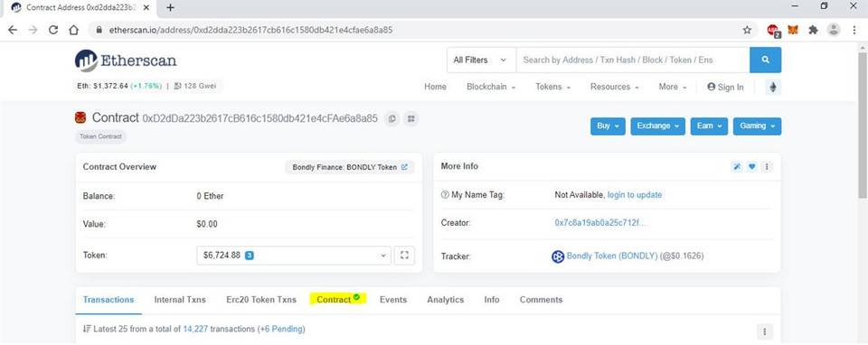The height and width of the screenshot is (345, 868).
Task: Open the Bondly Token (BONDLY) tracker link
Action: [x=612, y=256]
